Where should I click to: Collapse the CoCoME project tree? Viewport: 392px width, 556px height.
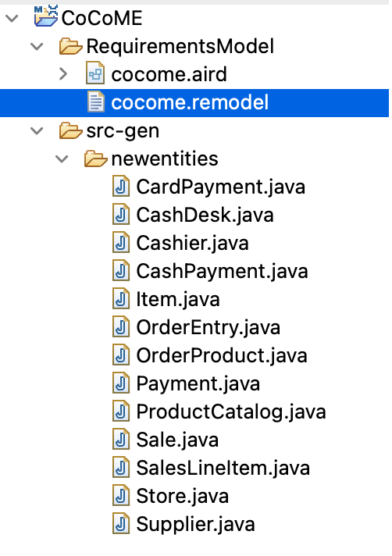click(x=12, y=18)
